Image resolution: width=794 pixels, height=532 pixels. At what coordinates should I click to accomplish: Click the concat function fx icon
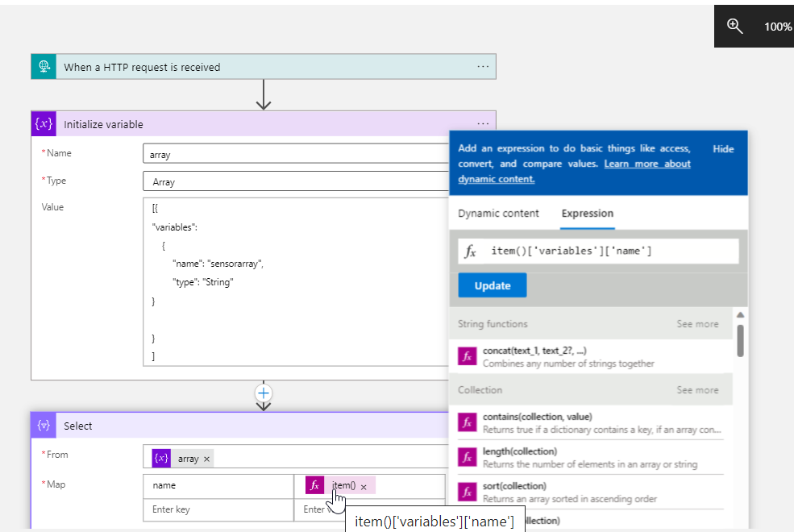467,356
